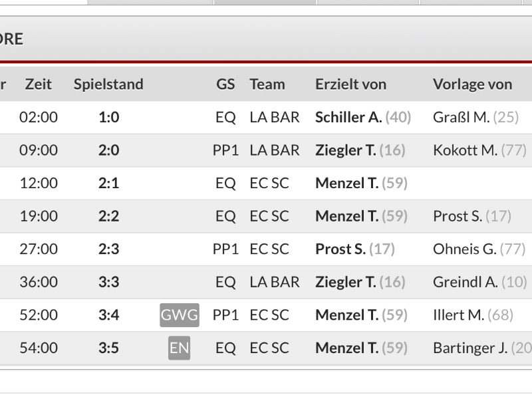Click the Erzielt von column header
The height and width of the screenshot is (399, 532).
pos(351,84)
